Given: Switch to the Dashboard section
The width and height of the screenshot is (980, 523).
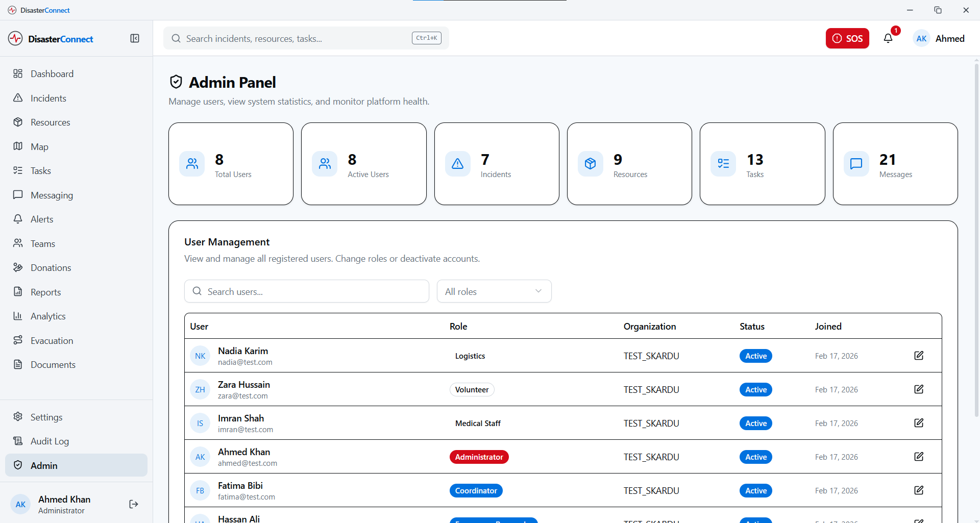Looking at the screenshot, I should point(53,73).
